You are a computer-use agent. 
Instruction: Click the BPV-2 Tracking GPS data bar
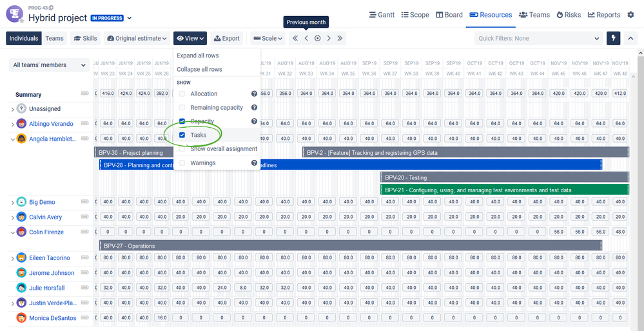(465, 152)
